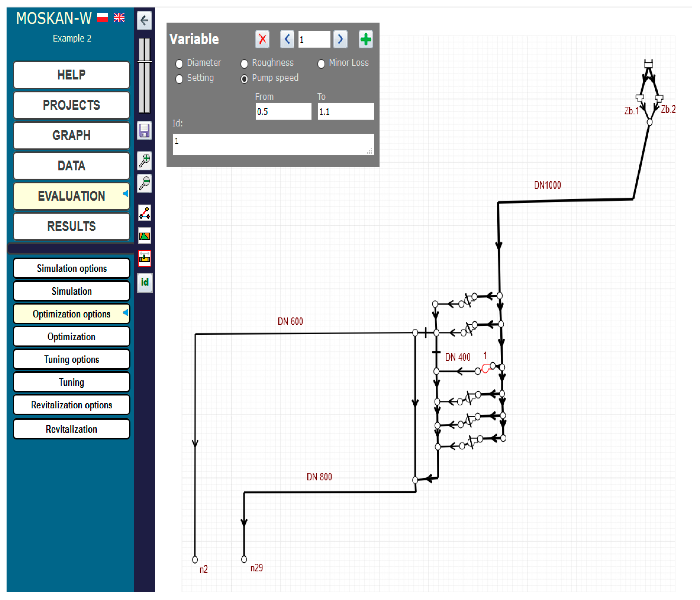Select the network link drawing icon
700x600 pixels.
tap(145, 213)
